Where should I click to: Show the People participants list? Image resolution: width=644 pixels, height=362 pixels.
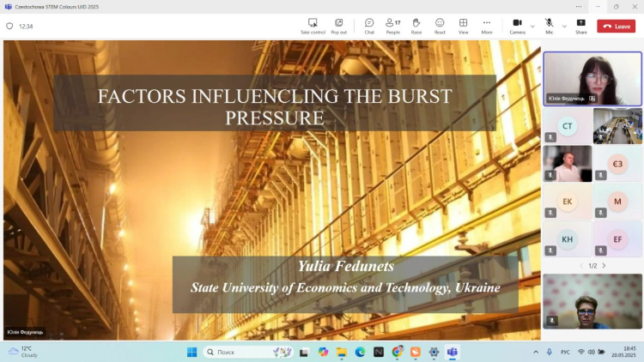pyautogui.click(x=392, y=23)
